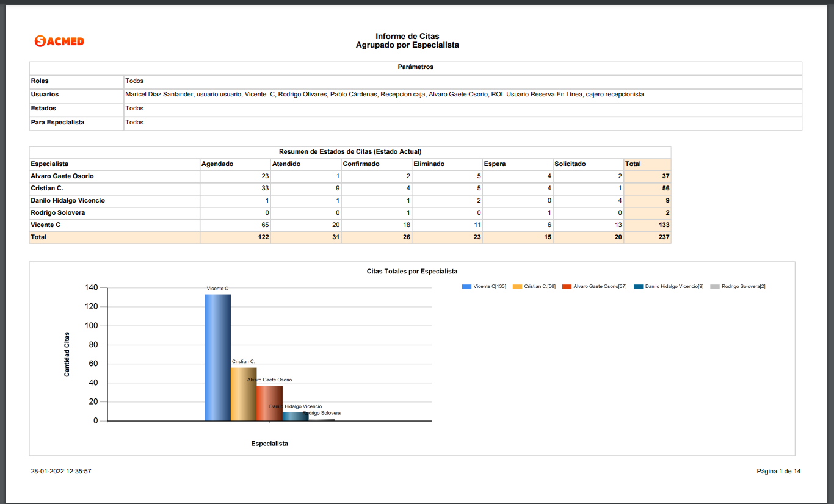Select the red Alvaro Gaete Osorio bar

(x=269, y=403)
